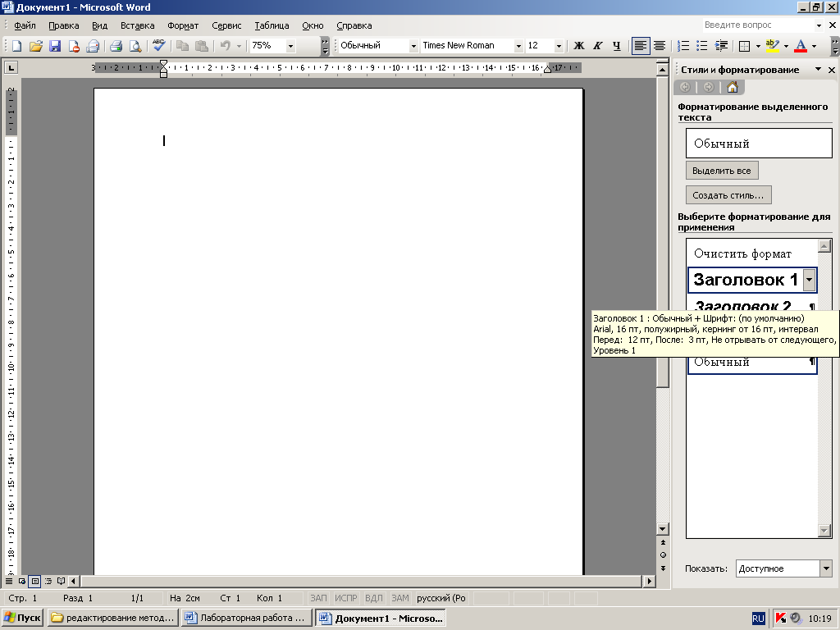Open the Правка menu

pos(64,25)
